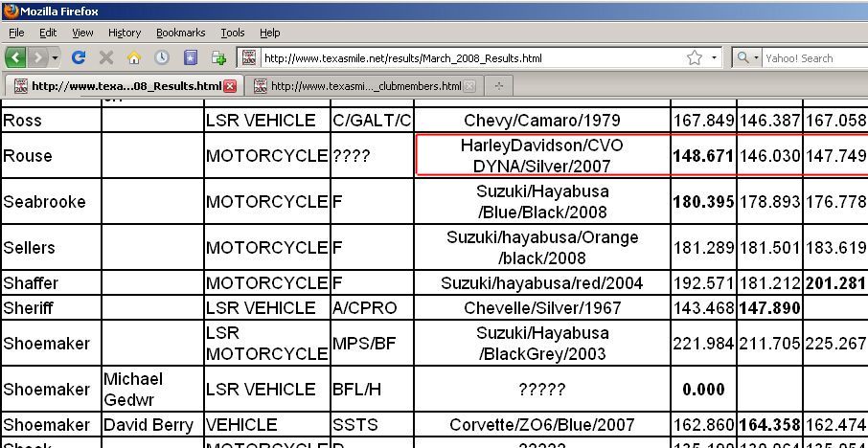Open the History clock icon

pyautogui.click(x=162, y=57)
